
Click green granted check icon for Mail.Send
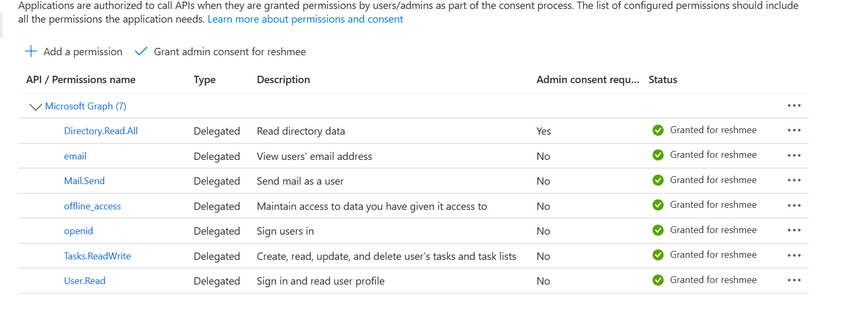(x=658, y=180)
